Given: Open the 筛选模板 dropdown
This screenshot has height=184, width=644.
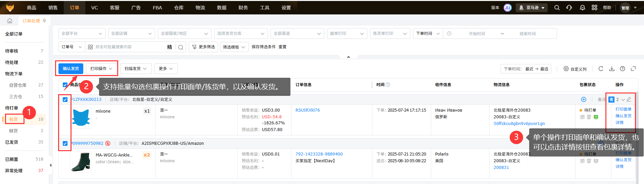Looking at the screenshot, I should tap(234, 47).
